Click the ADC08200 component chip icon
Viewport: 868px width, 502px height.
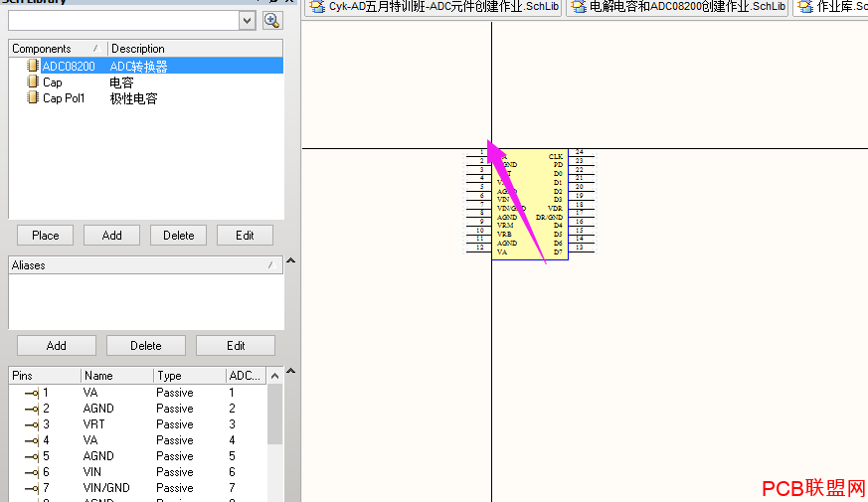33,66
